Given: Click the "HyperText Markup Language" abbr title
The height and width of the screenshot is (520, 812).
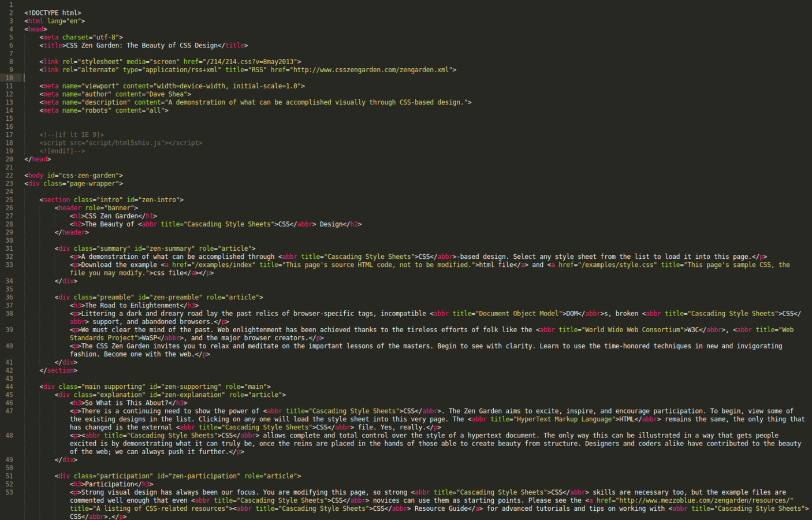Looking at the screenshot, I should tap(564, 419).
